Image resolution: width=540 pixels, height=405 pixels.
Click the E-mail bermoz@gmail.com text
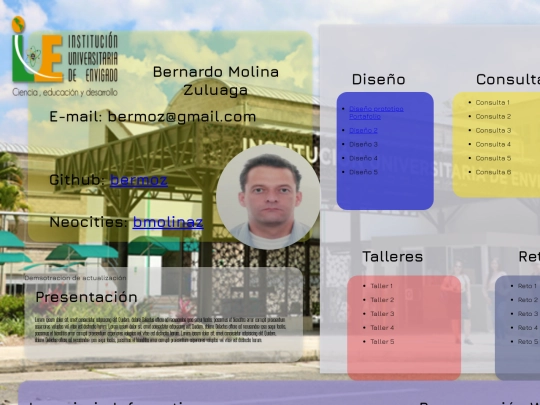click(153, 117)
